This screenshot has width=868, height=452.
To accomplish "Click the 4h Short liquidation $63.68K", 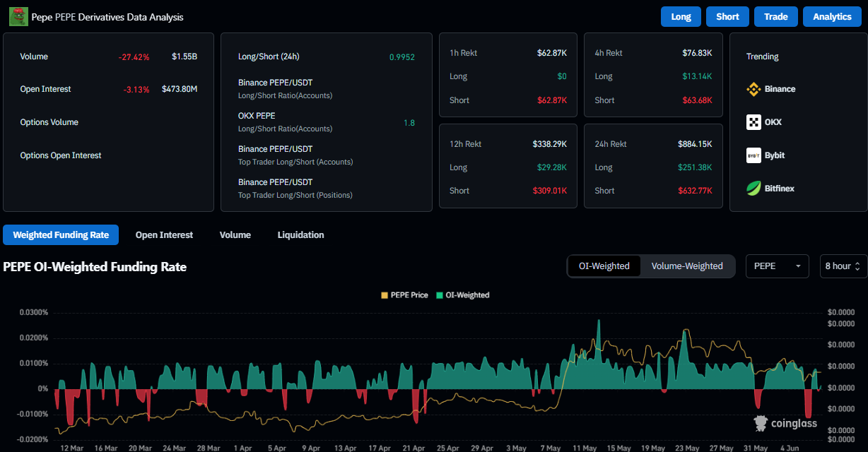I will tap(698, 100).
